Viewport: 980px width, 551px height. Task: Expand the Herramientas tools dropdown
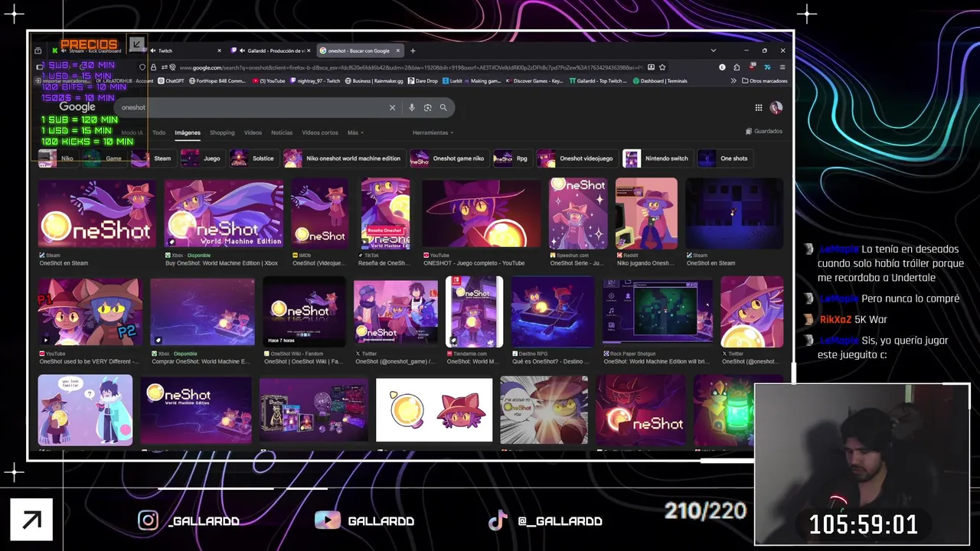coord(433,132)
